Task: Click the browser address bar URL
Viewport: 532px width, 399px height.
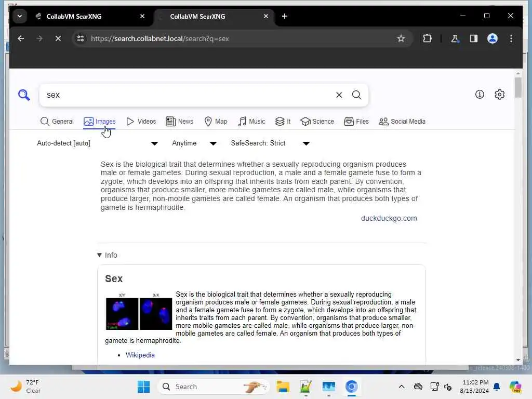Action: click(160, 38)
